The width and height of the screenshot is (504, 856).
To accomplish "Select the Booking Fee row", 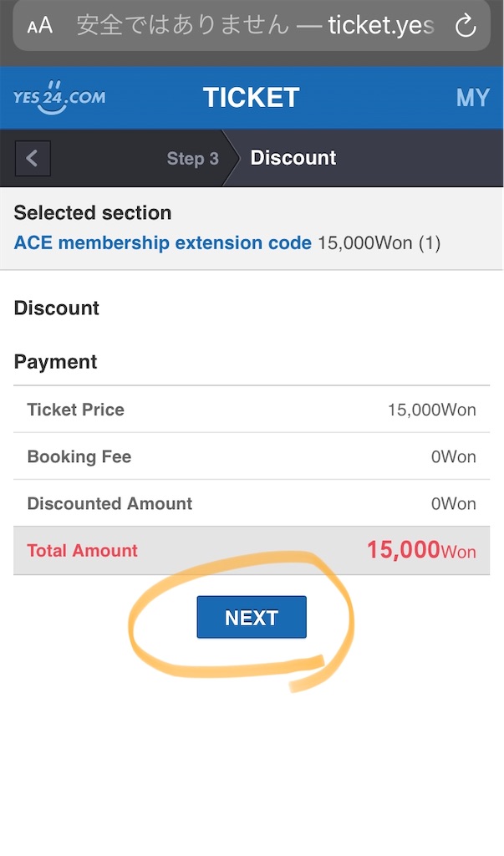I will coord(252,456).
